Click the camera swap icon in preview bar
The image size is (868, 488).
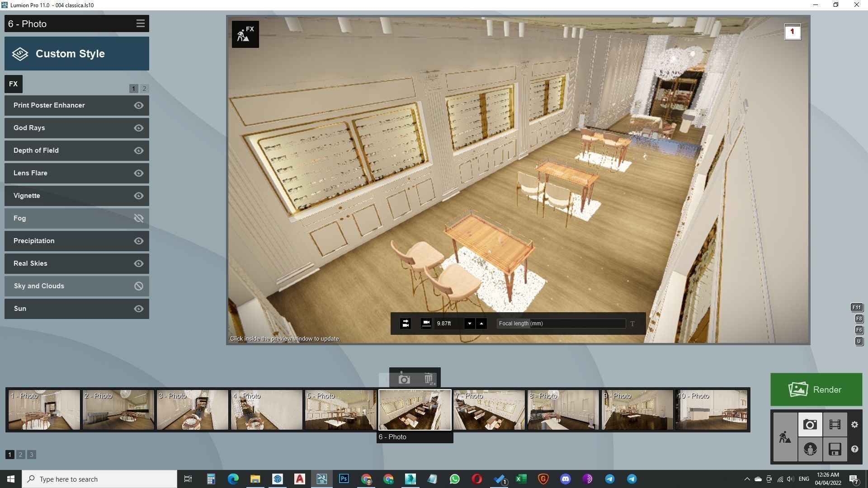pyautogui.click(x=406, y=324)
